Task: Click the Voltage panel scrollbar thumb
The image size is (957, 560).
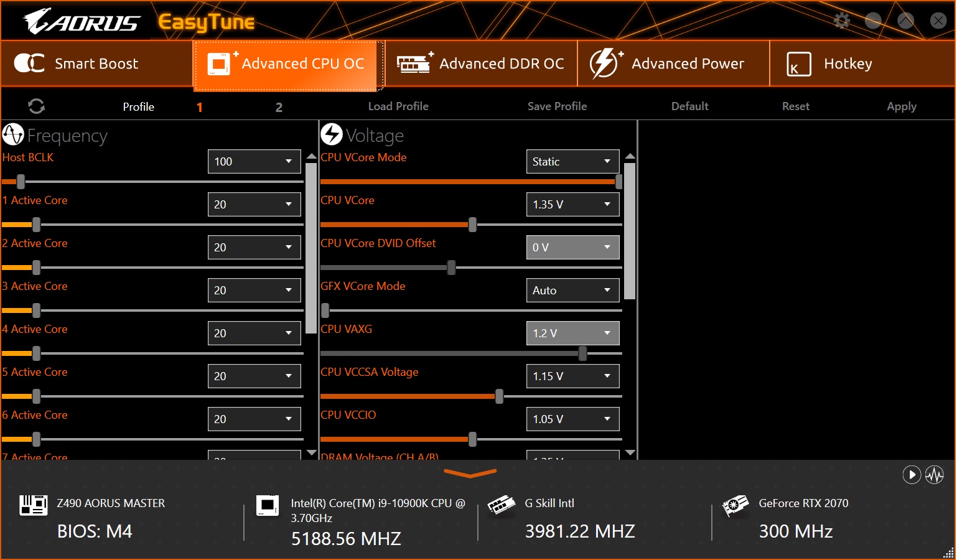Action: (x=630, y=231)
